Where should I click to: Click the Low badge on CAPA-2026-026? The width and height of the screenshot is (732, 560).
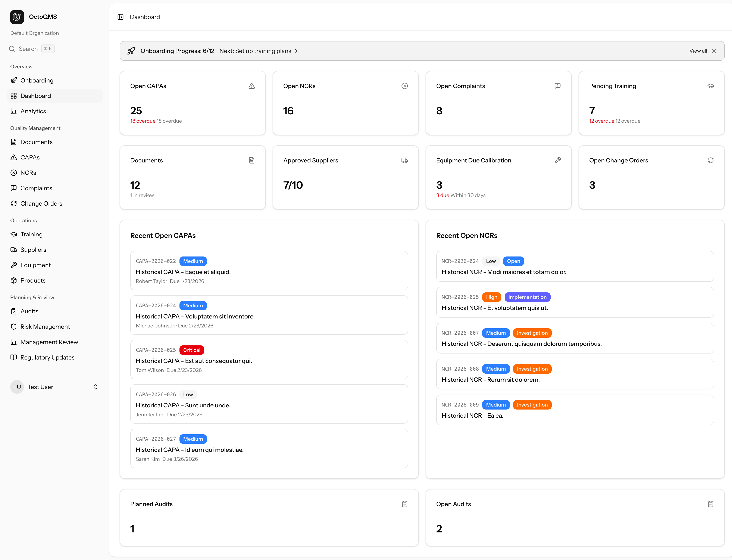pos(188,395)
